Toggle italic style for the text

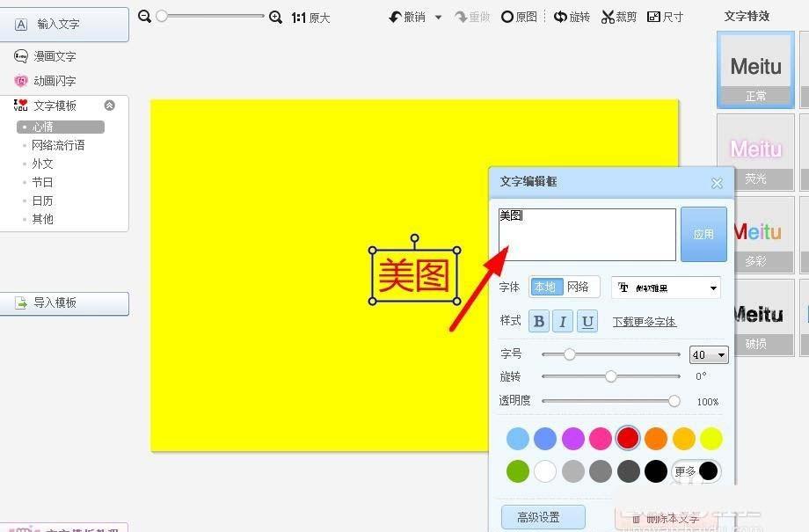pyautogui.click(x=563, y=321)
